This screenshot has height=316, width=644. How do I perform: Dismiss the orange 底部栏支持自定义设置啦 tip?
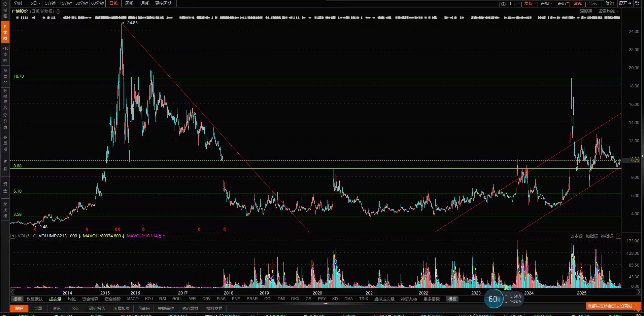(637, 306)
